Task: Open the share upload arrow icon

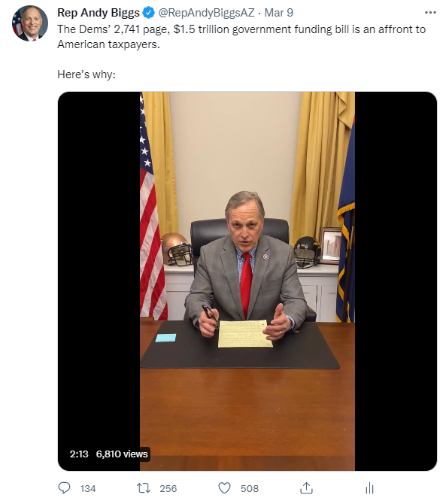Action: (x=306, y=488)
